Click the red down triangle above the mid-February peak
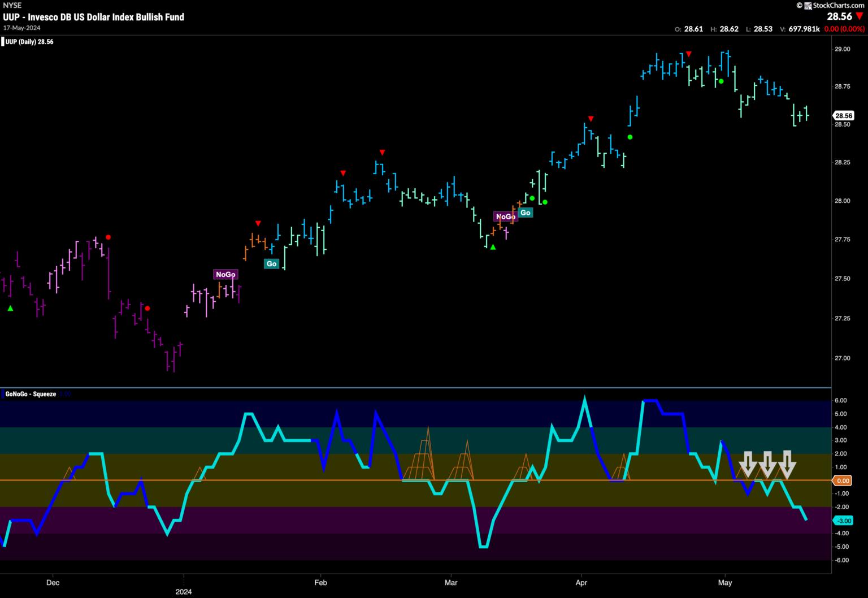This screenshot has height=598, width=868. coord(383,153)
